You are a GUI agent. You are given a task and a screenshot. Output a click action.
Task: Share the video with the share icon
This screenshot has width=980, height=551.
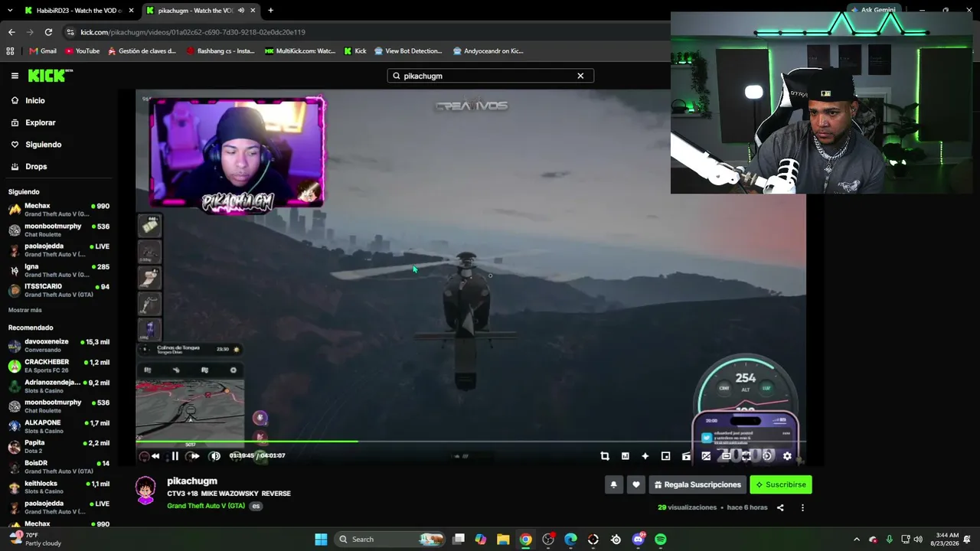[780, 507]
